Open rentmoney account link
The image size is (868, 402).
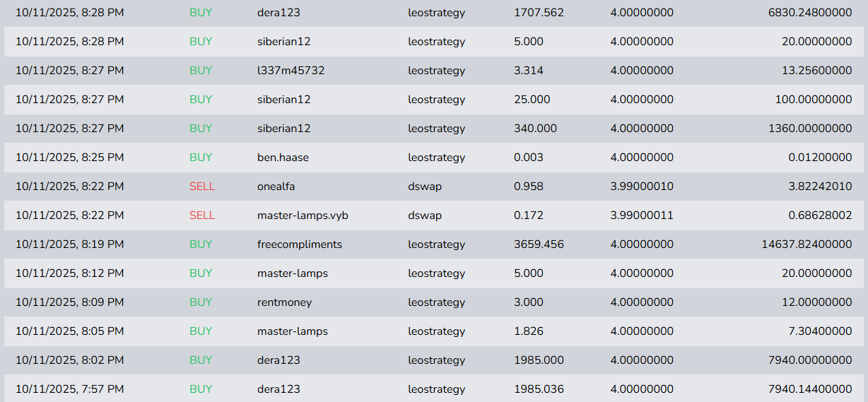(x=284, y=302)
